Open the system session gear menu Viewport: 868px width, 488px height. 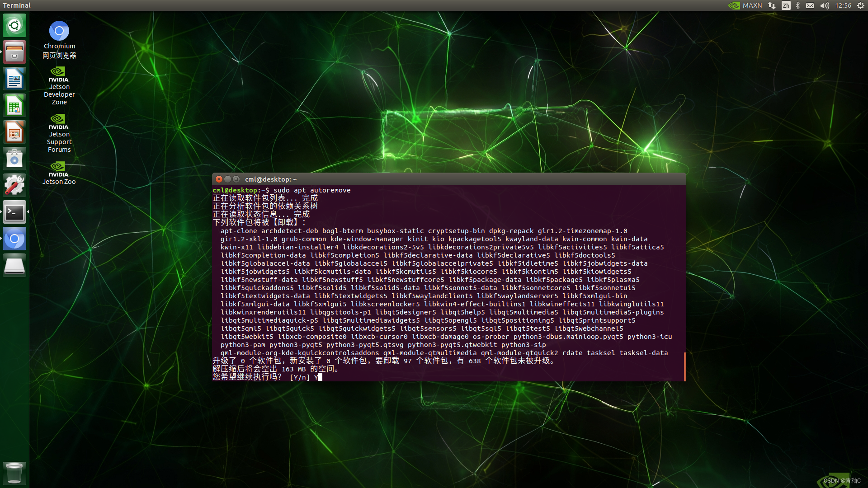click(x=861, y=5)
